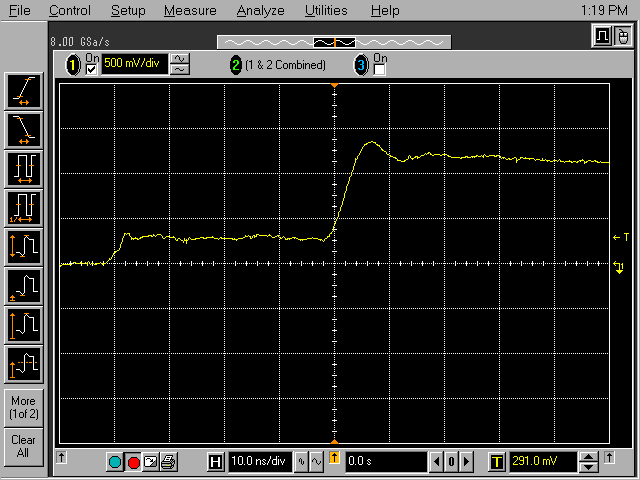Select the V average measurement icon
Screen dimensions: 640x480
tap(24, 364)
